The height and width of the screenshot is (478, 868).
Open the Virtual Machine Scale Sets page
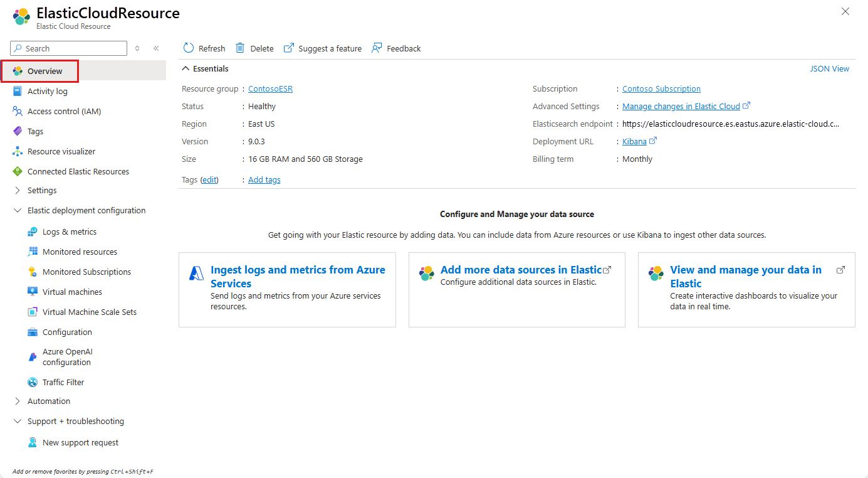tap(89, 312)
